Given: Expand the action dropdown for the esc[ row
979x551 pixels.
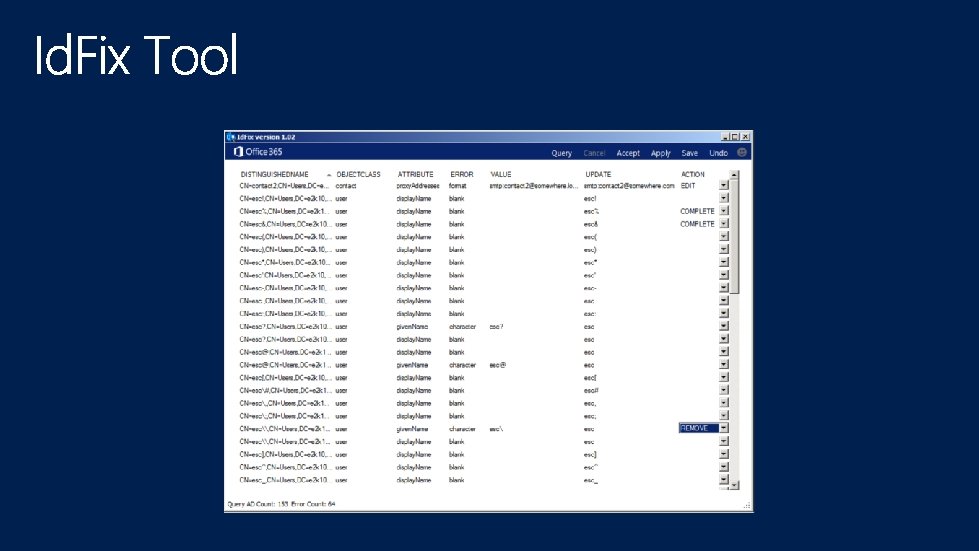Looking at the screenshot, I should tap(724, 378).
